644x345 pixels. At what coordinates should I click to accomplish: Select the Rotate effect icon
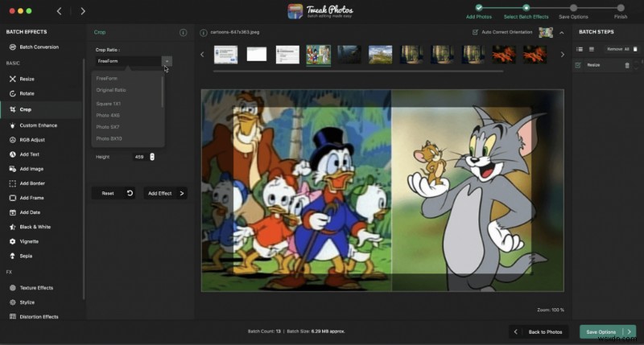[12, 94]
